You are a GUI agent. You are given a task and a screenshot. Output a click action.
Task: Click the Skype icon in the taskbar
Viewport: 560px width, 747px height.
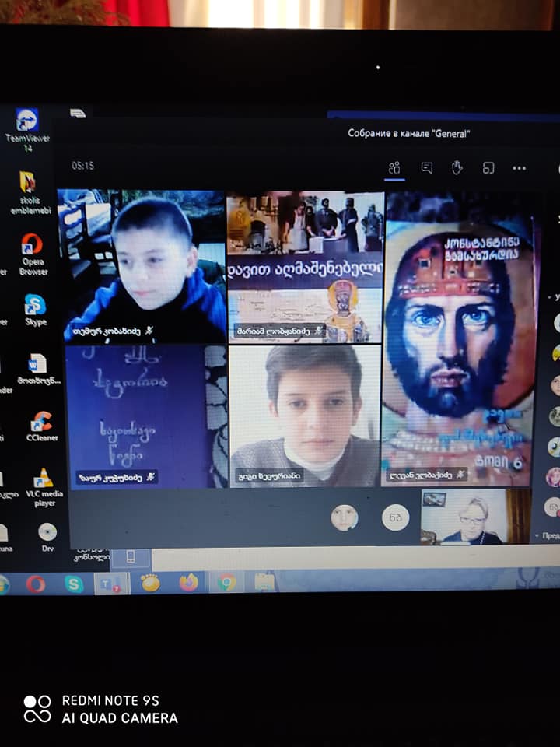point(74,584)
